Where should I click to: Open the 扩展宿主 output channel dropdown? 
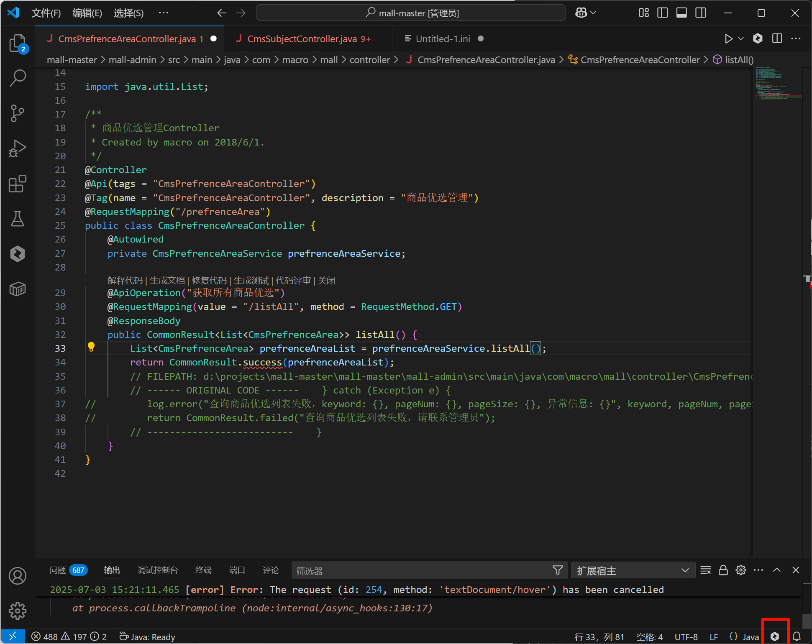click(x=633, y=570)
